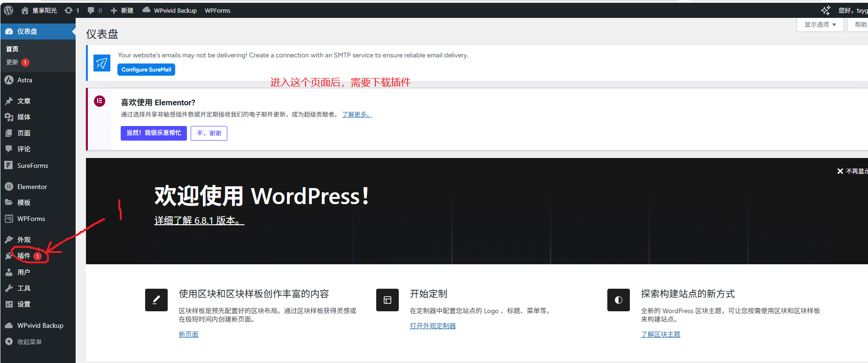Click 喜欢使用 Elementor? heading
The image size is (868, 363).
(158, 103)
